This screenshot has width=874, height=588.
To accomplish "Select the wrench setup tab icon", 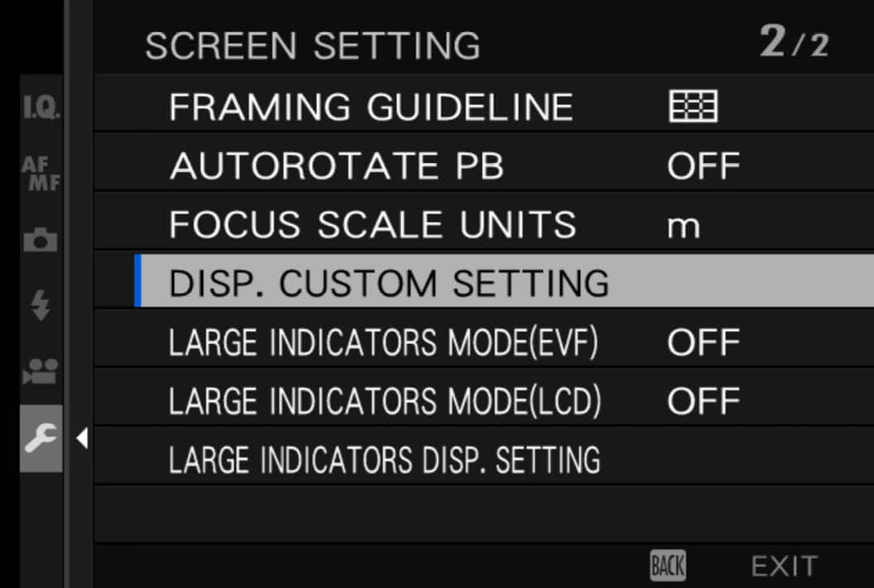I will click(41, 438).
